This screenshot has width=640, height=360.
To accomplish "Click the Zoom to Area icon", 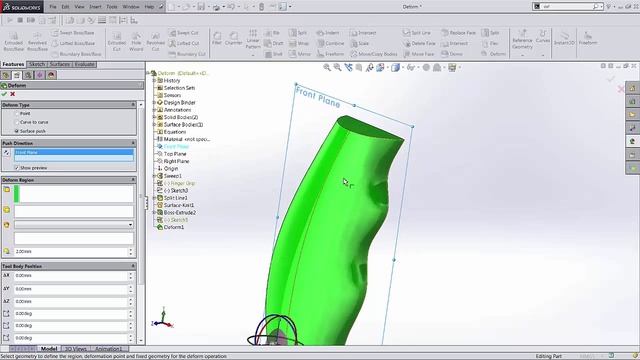I will pos(337,67).
